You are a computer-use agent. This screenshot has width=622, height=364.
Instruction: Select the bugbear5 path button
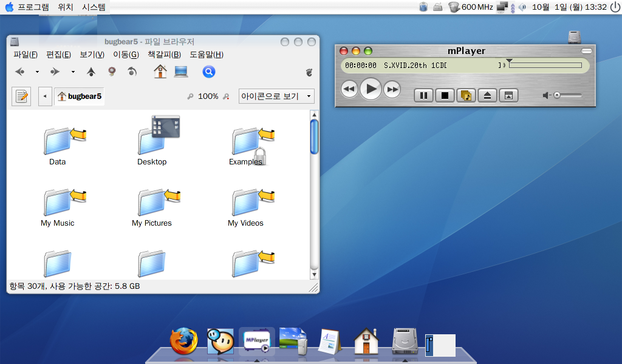pos(80,96)
